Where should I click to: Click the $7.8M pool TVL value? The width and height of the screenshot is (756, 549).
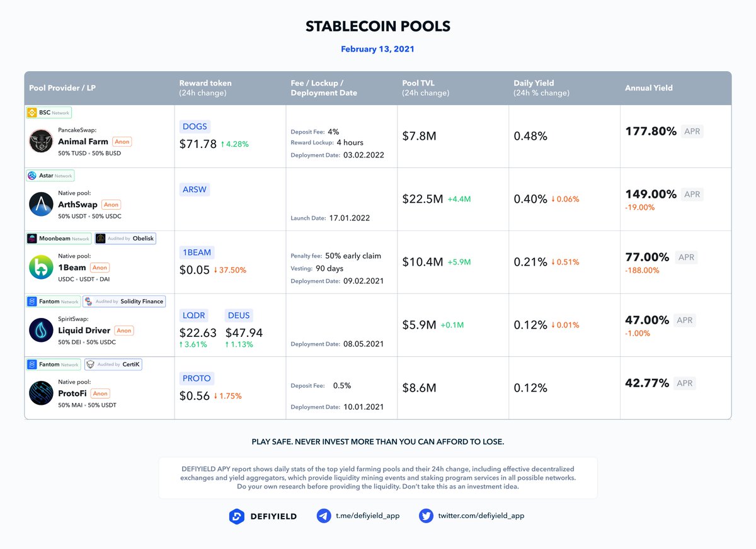coord(420,136)
